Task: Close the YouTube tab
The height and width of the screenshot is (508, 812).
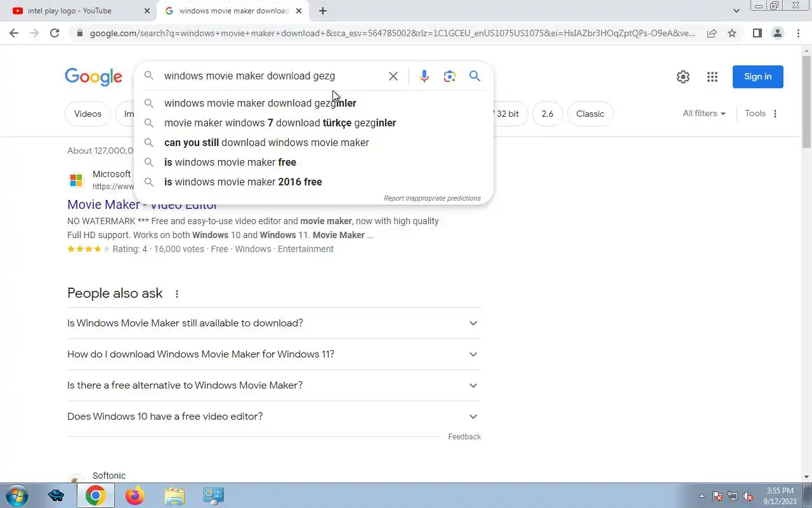Action: (x=147, y=11)
